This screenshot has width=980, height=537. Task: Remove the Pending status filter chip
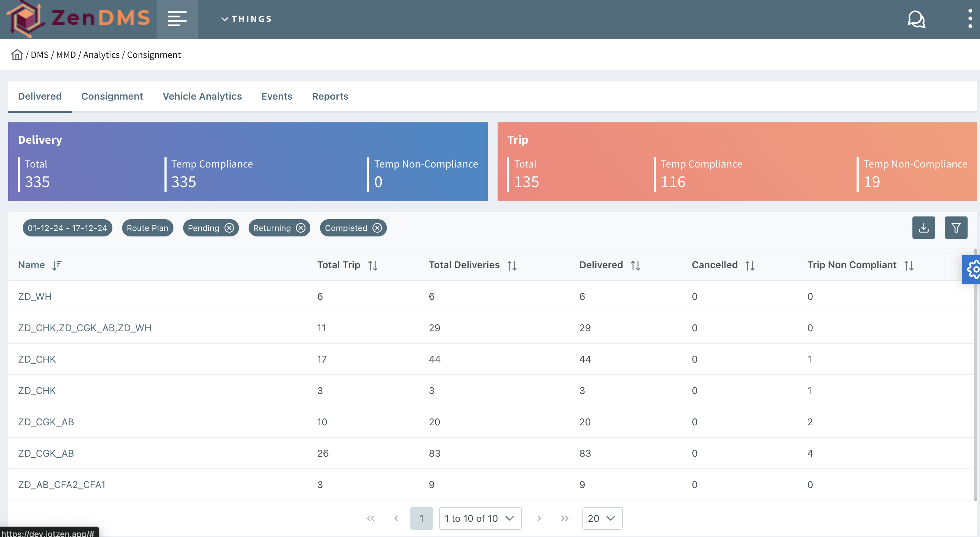click(229, 228)
